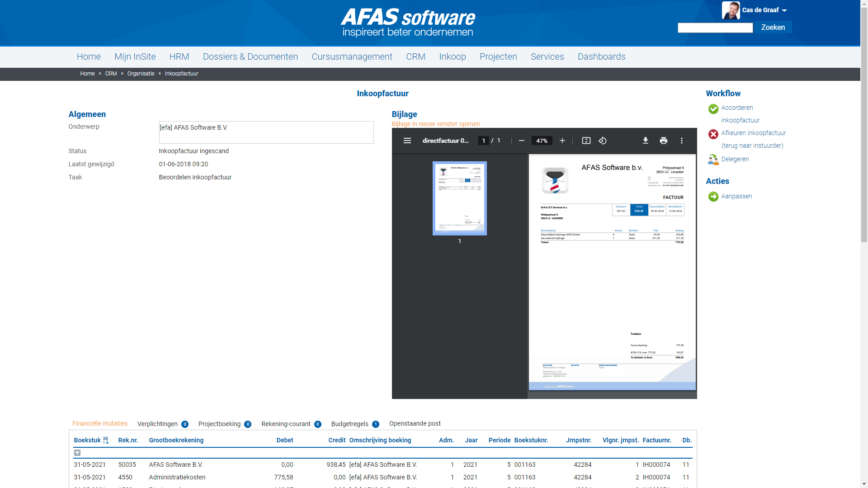Click the PDF page number field

[483, 141]
